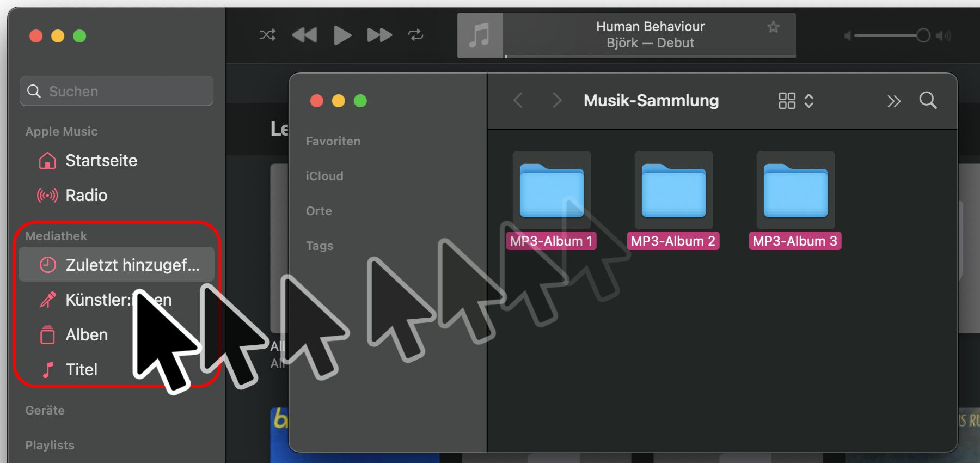980x463 pixels.
Task: Click the Startseite house icon
Action: tap(47, 161)
